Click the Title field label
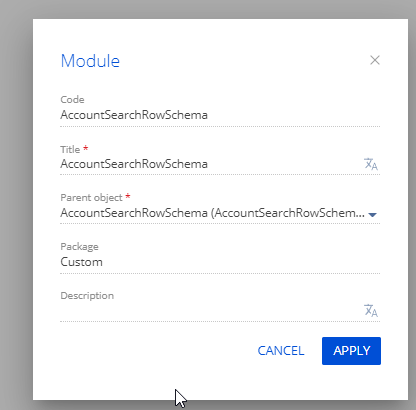The height and width of the screenshot is (410, 416). [x=70, y=149]
